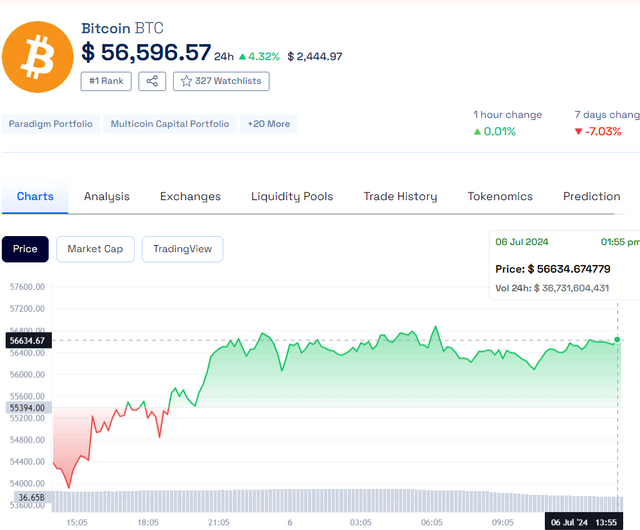Select the Market Cap chart mode
The width and height of the screenshot is (640, 530).
95,249
